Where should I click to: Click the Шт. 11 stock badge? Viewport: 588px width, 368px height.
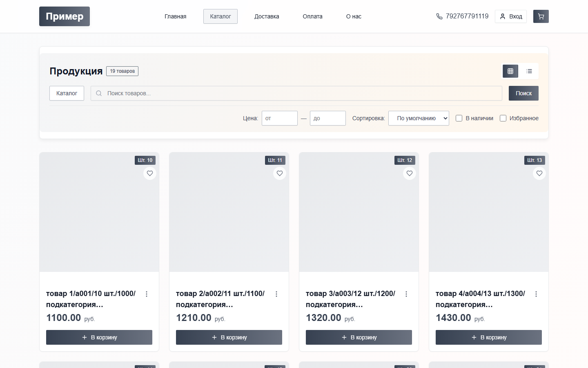coord(275,160)
